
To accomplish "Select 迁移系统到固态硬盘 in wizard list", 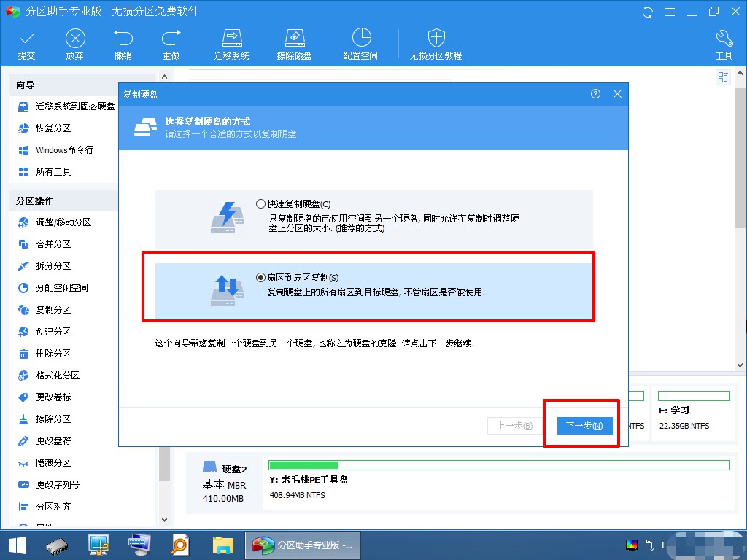I will 66,106.
